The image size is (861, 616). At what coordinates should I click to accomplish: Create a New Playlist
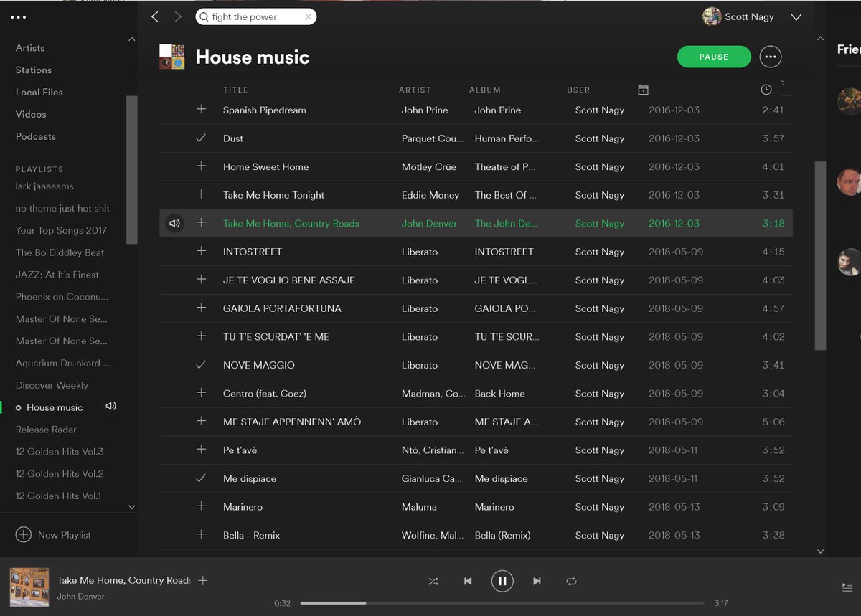[x=53, y=535]
